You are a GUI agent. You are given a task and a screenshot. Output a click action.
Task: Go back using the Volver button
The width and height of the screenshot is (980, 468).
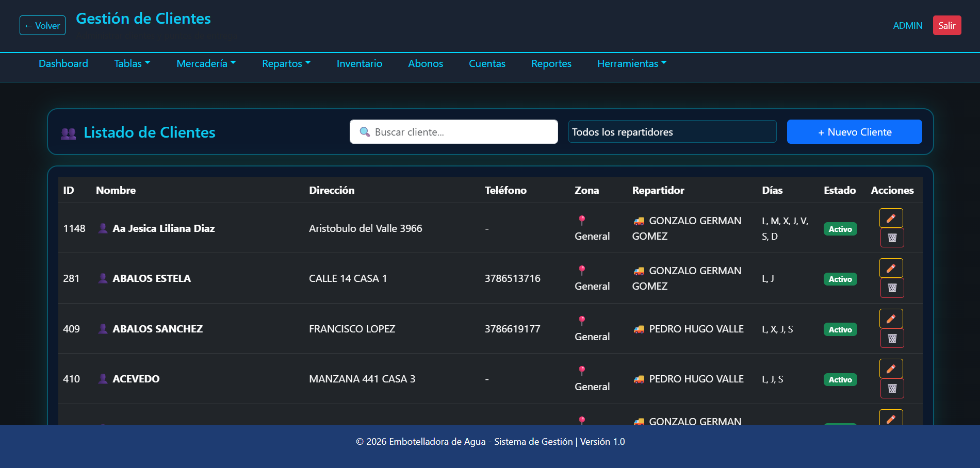42,25
